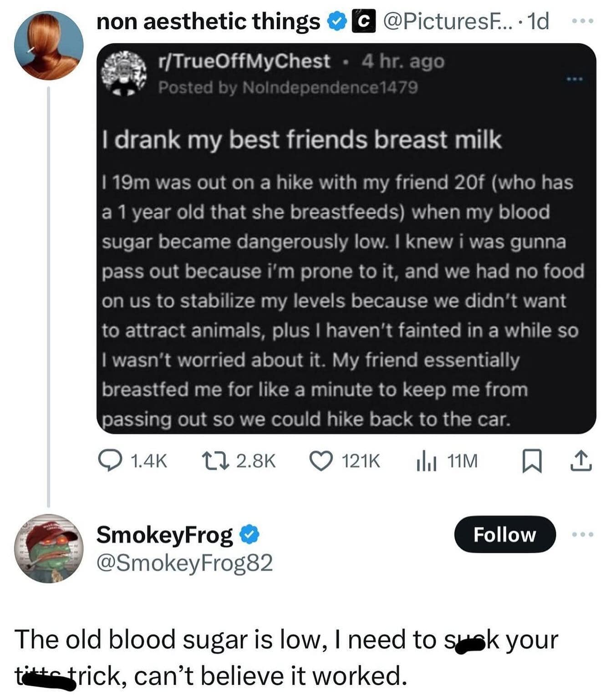Click the retweet icon
The height and width of the screenshot is (700, 611).
212,461
